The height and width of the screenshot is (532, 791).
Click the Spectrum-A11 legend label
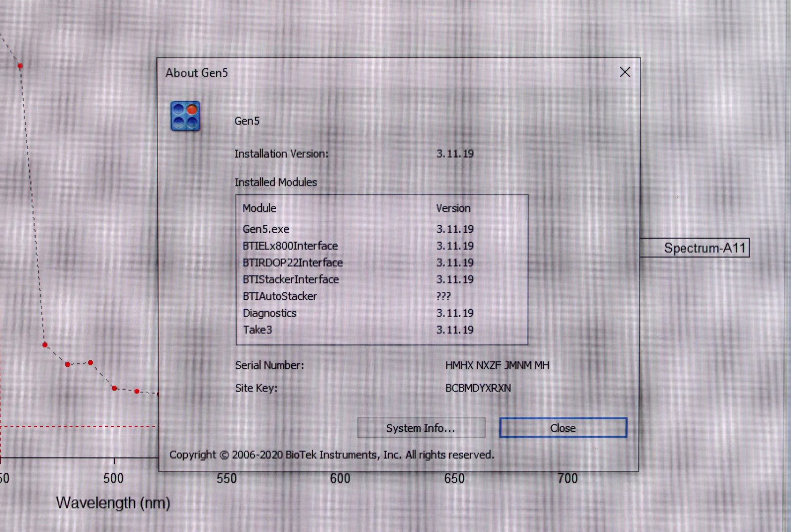tap(704, 248)
